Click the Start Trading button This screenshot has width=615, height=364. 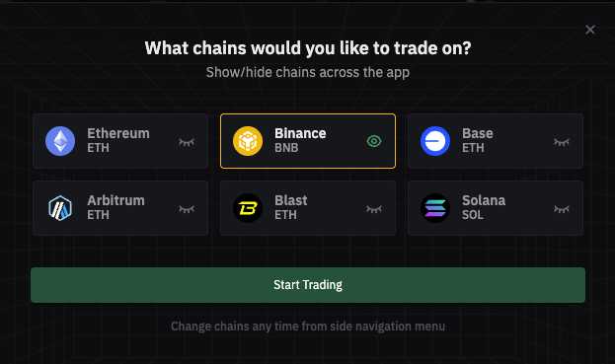click(308, 285)
